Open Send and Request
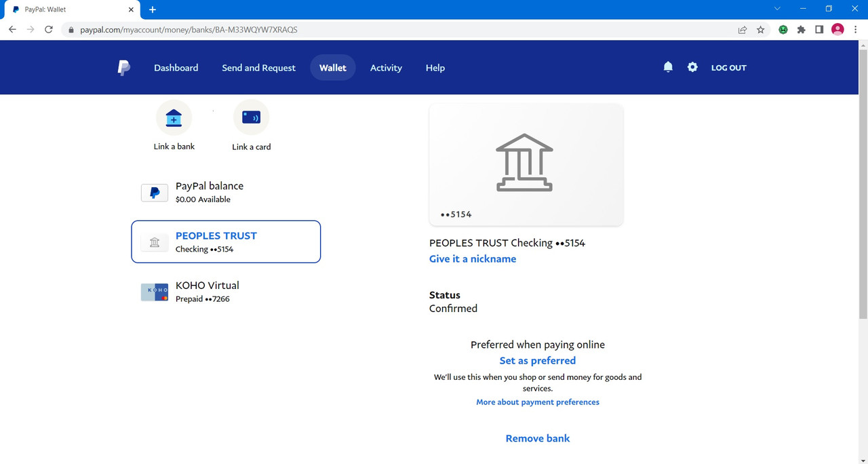Viewport: 868px width, 464px height. [x=259, y=68]
